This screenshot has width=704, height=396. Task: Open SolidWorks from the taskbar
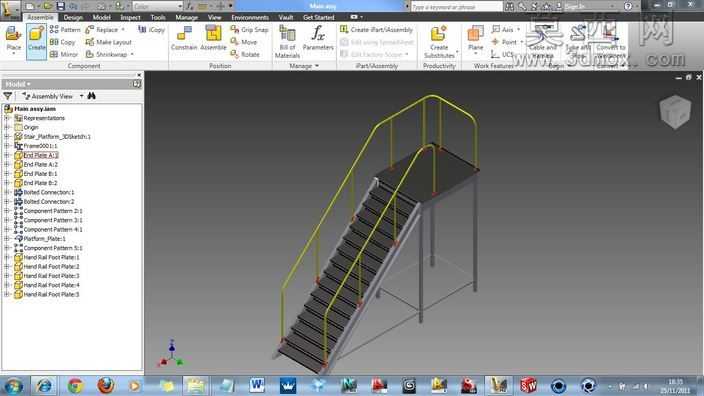pyautogui.click(x=528, y=386)
